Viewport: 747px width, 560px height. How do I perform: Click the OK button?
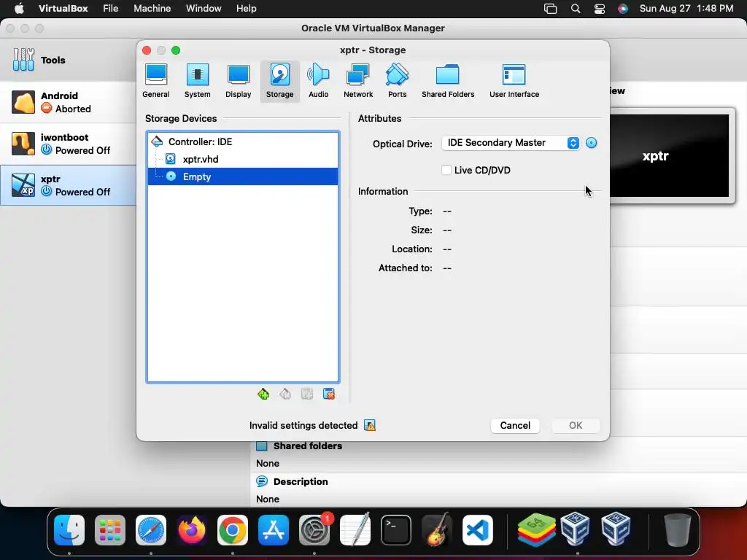(576, 426)
